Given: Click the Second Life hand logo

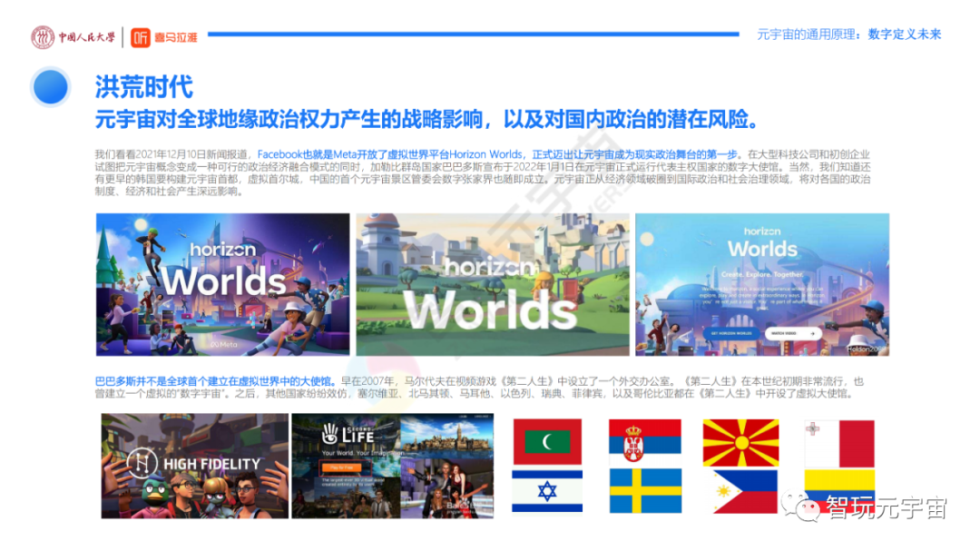Looking at the screenshot, I should click(x=329, y=433).
